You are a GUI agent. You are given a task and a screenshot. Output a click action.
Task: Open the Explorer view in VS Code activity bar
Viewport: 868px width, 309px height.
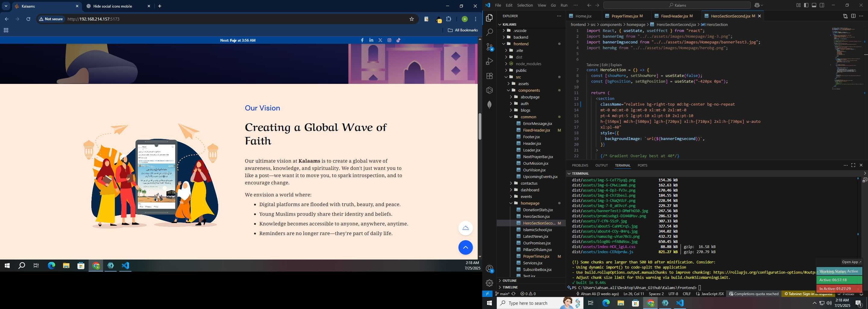(489, 18)
